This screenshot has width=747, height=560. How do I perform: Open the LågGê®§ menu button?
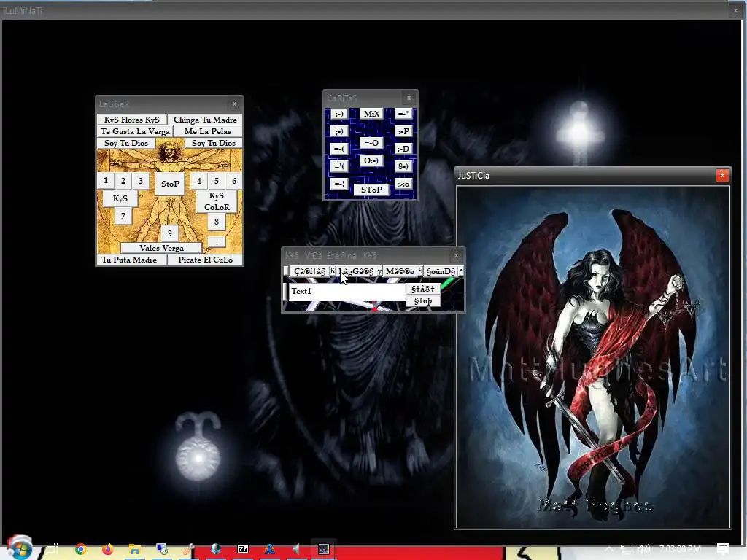(x=357, y=271)
